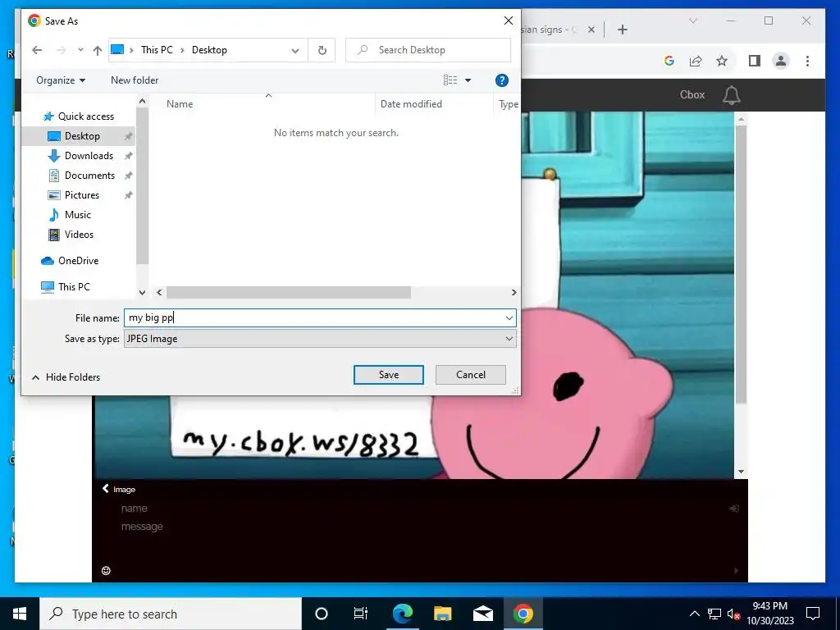The image size is (840, 630).
Task: Click chat login icon beside name field
Action: click(x=734, y=509)
